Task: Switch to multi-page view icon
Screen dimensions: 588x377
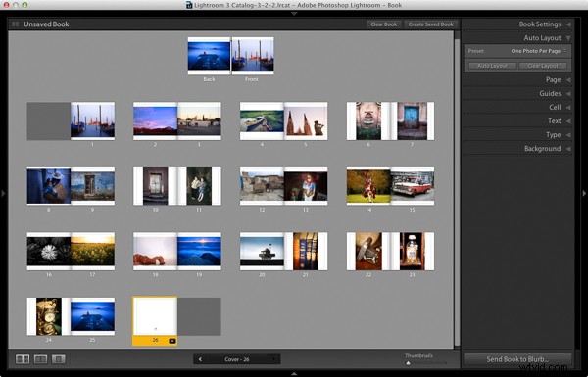Action: click(x=23, y=359)
